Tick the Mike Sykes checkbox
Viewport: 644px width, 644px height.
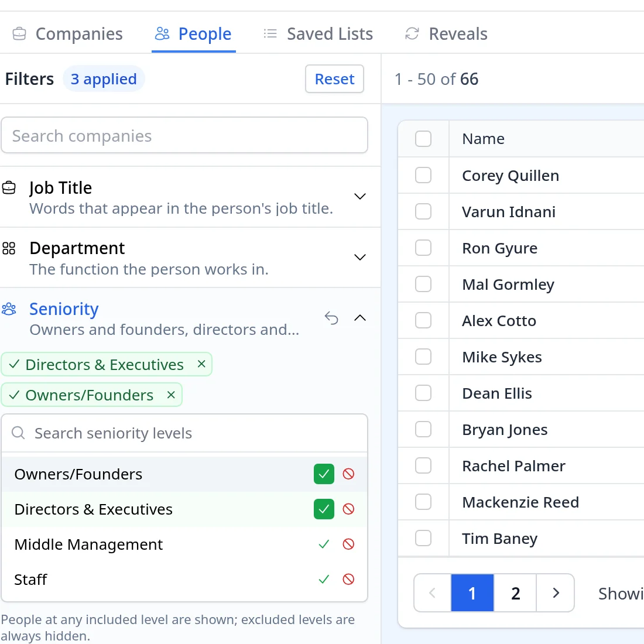coord(423,357)
